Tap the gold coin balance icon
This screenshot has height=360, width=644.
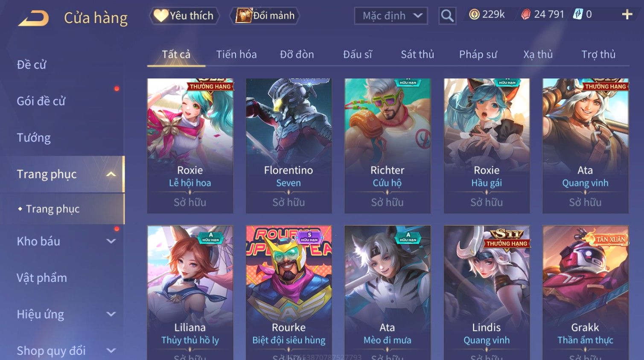click(474, 15)
